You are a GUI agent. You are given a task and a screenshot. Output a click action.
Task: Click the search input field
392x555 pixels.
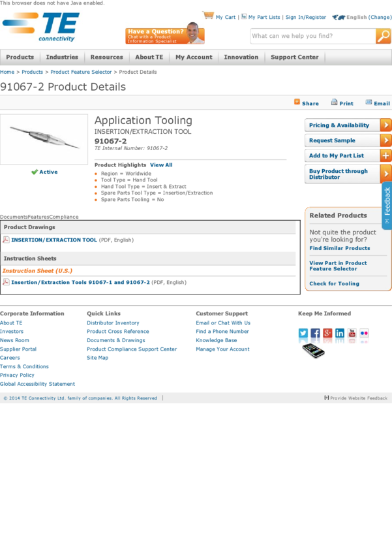(313, 36)
